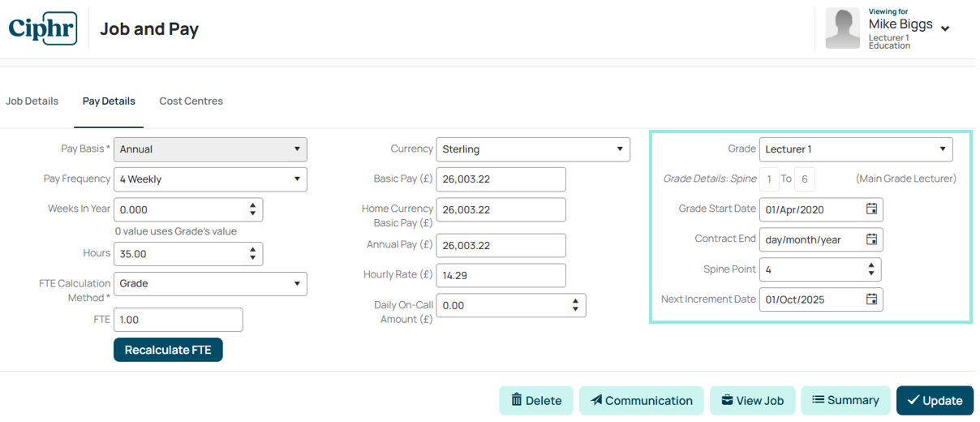Viewport: 980px width, 422px height.
Task: Decrease Daily On-Call Amount with down arrow
Action: point(575,310)
